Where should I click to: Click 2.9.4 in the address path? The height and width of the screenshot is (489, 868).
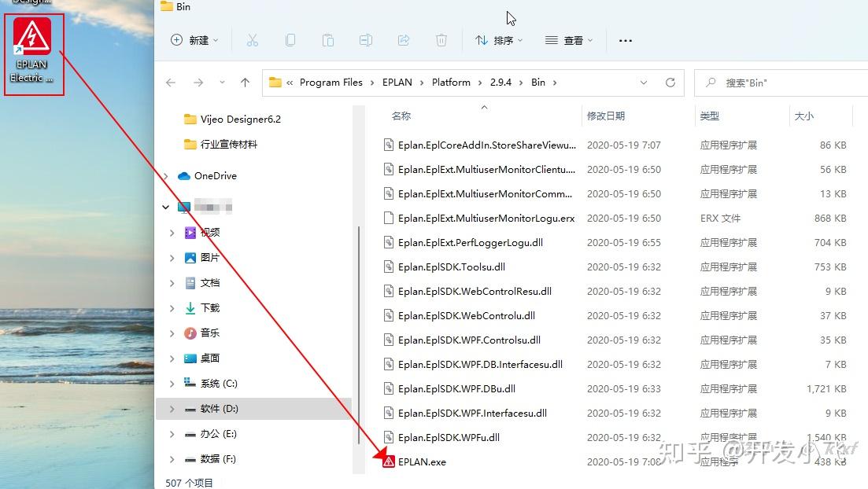[x=501, y=83]
